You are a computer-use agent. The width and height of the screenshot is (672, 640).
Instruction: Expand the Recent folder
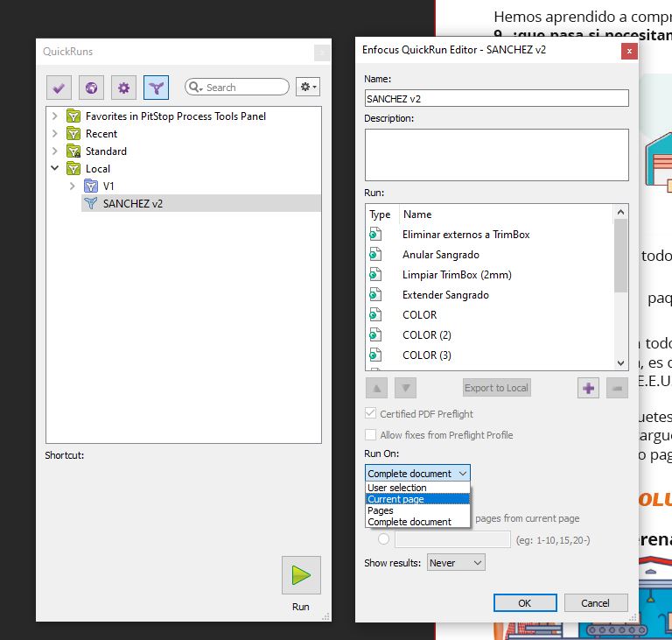(x=55, y=133)
